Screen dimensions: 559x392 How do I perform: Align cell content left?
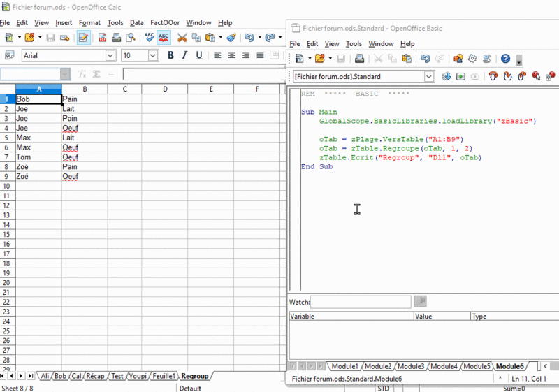pos(217,55)
